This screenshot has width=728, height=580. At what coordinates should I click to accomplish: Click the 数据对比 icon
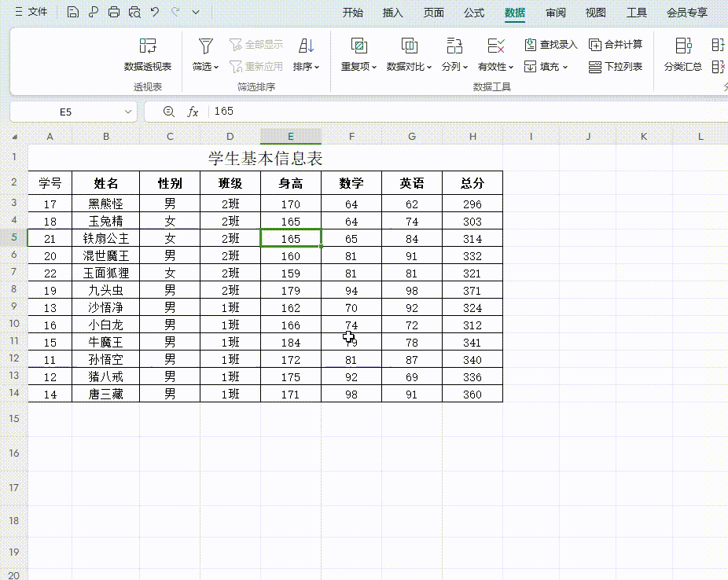[x=409, y=46]
